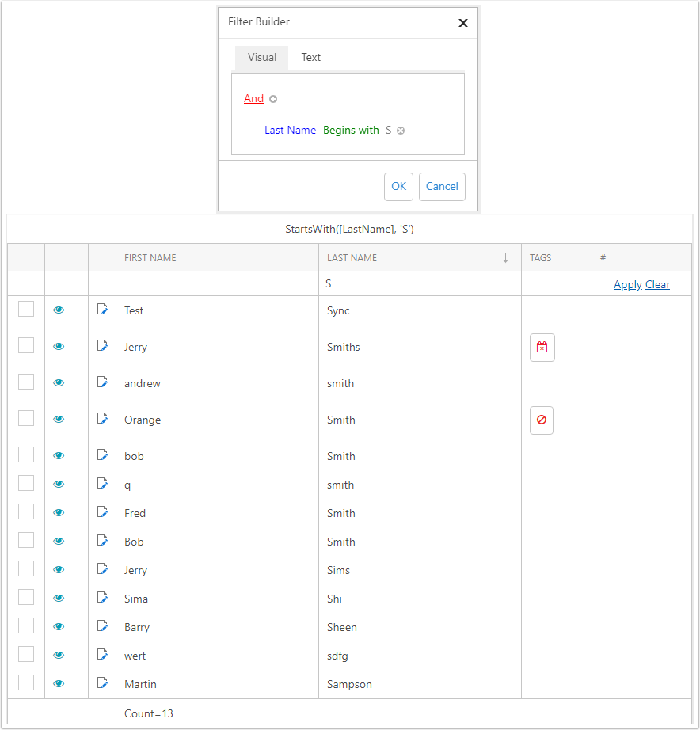Image resolution: width=700 pixels, height=730 pixels.
Task: Open the Begins with operator list
Action: point(351,131)
